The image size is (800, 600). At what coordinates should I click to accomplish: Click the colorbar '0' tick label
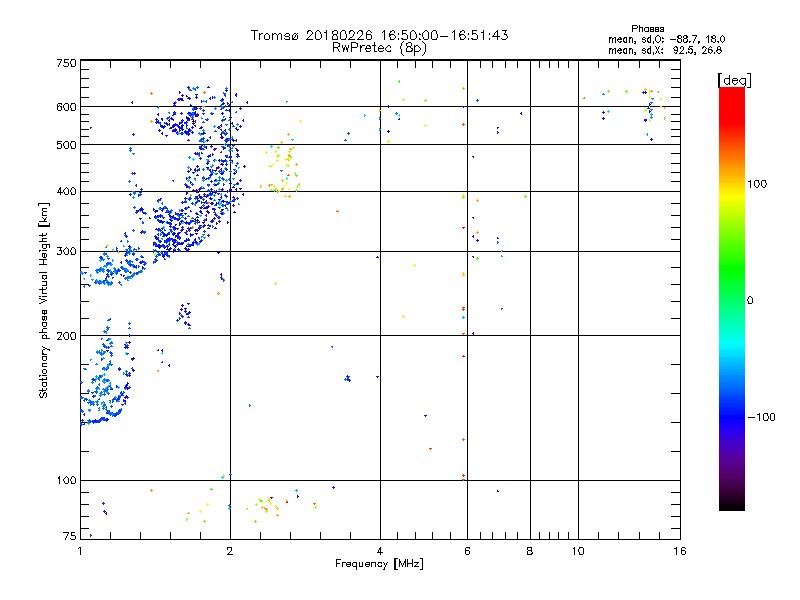tap(750, 301)
